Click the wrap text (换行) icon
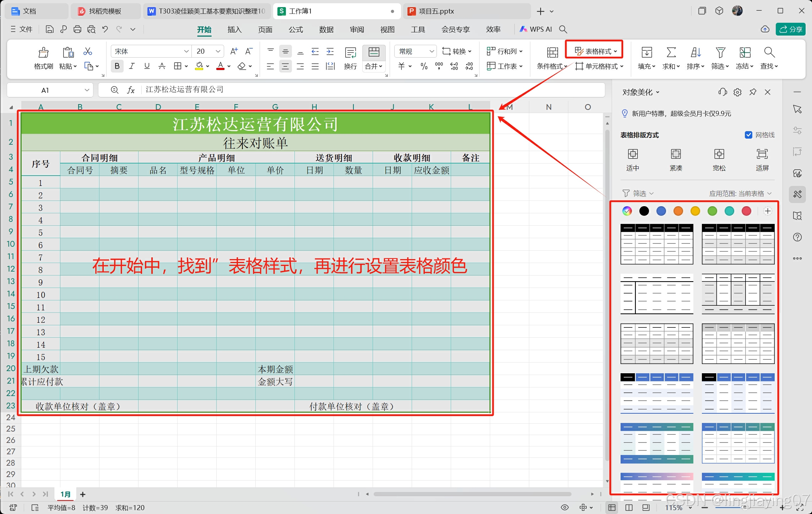The width and height of the screenshot is (812, 514). (350, 53)
